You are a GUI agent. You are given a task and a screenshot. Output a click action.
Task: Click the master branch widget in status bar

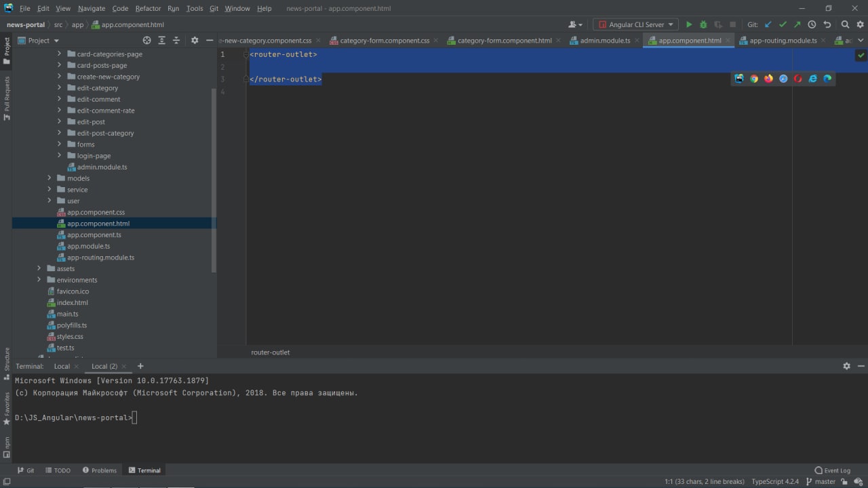821,482
